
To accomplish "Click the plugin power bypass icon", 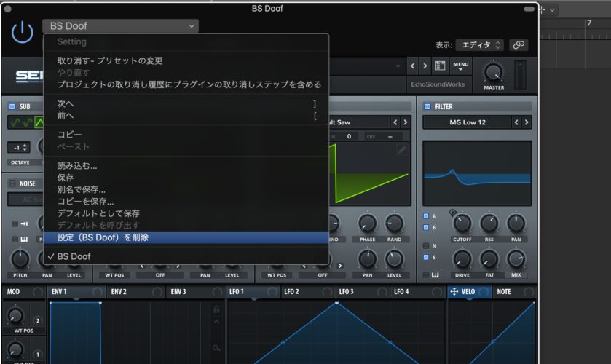I will coord(23,31).
